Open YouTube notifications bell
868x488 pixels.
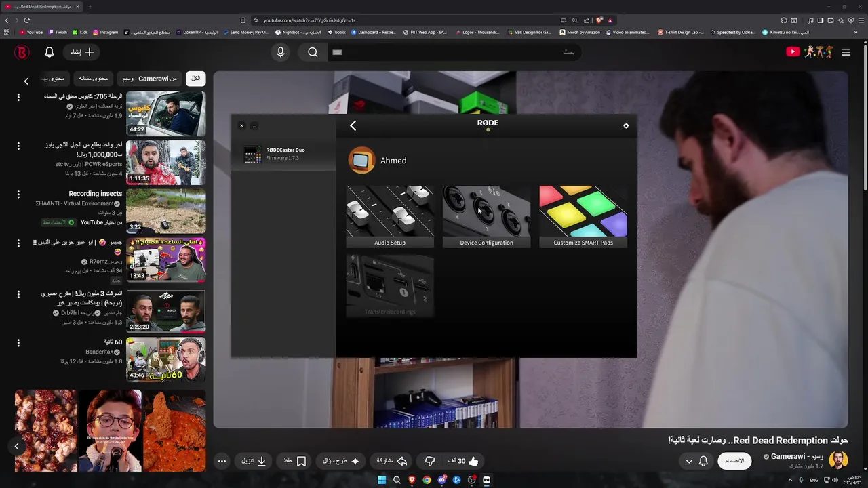click(x=50, y=52)
